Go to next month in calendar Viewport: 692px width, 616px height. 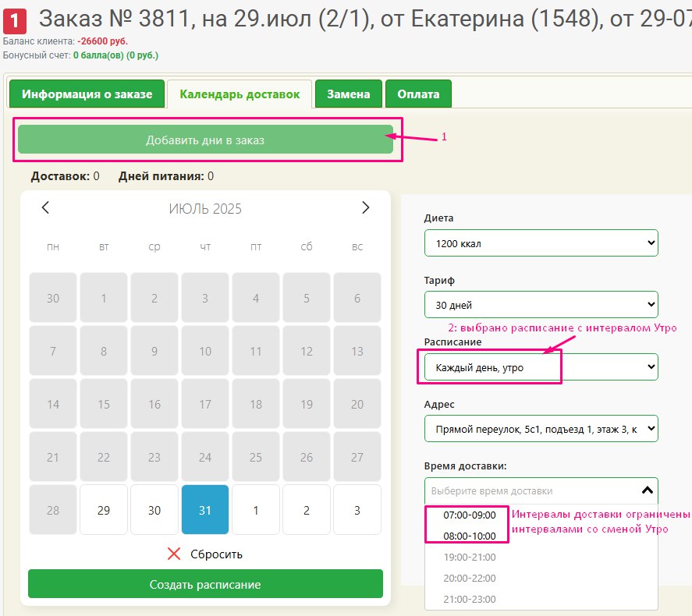pyautogui.click(x=365, y=207)
